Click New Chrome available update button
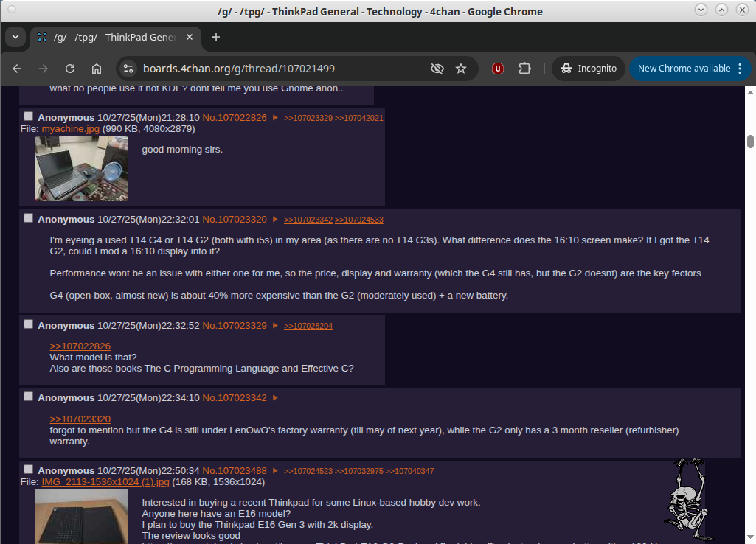The image size is (756, 544). point(684,69)
